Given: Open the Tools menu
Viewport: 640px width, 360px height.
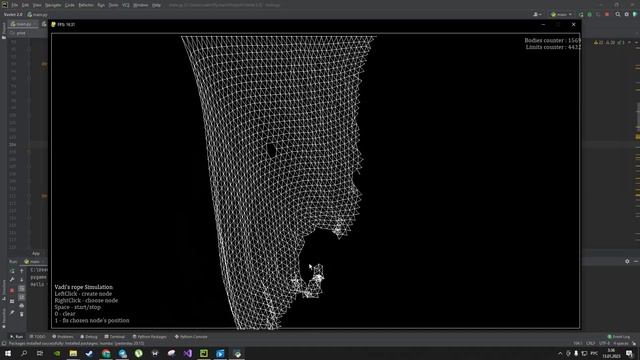Looking at the screenshot, I should [113, 5].
